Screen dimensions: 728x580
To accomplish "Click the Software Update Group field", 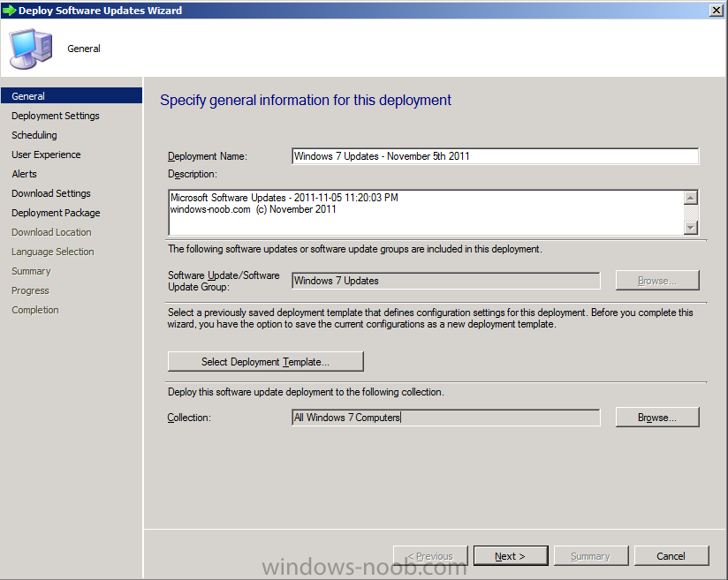I will [445, 281].
